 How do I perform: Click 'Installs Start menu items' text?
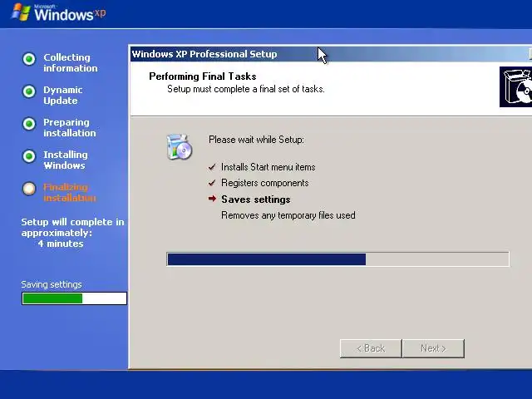(268, 167)
